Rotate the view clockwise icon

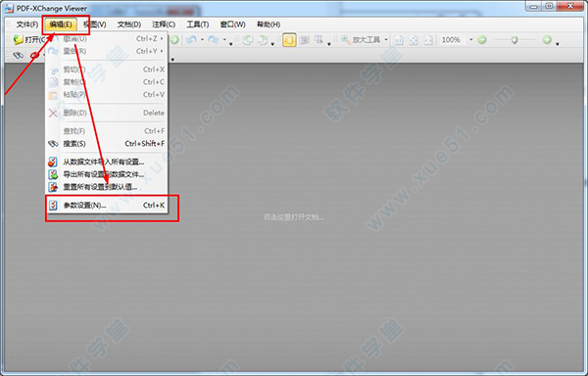coord(263,40)
